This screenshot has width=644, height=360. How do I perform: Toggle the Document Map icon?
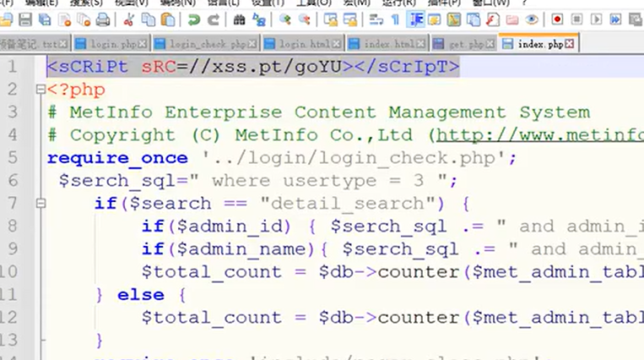[454, 19]
